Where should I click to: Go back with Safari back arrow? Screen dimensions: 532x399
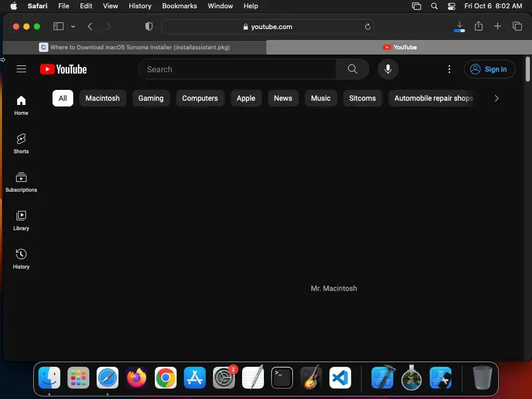coord(90,26)
